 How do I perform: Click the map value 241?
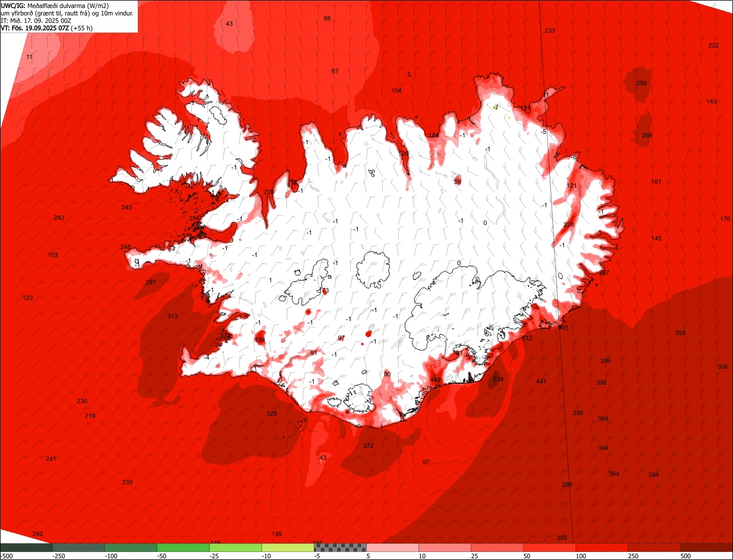(x=51, y=459)
